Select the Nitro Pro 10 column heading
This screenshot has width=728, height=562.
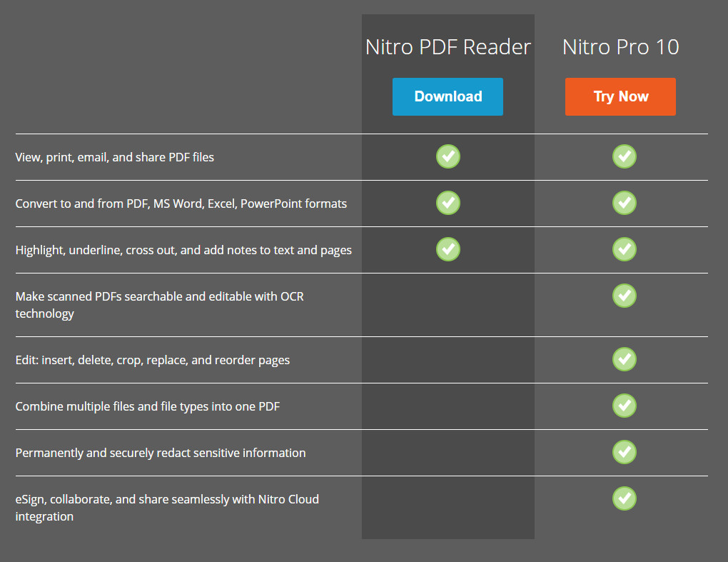621,47
